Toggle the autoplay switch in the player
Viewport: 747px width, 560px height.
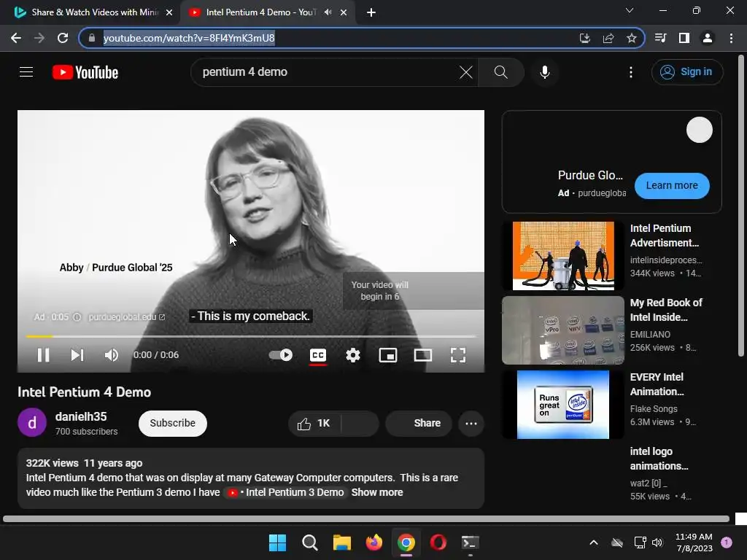click(x=281, y=355)
